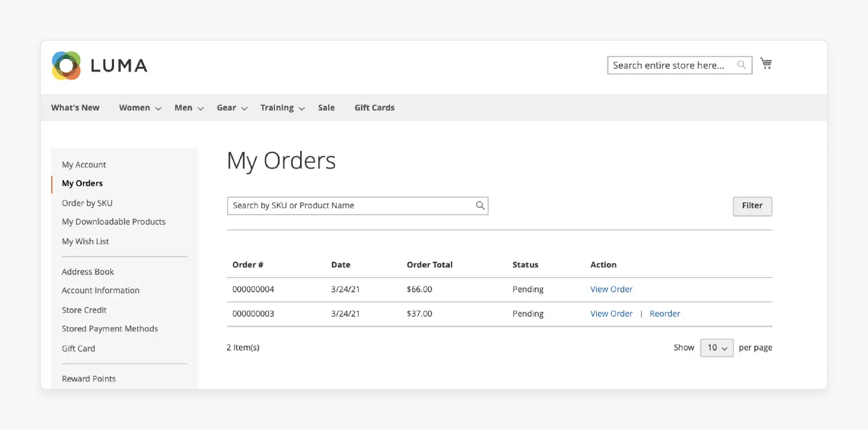This screenshot has height=430, width=868.
Task: Open Reward Points page
Action: click(x=89, y=379)
